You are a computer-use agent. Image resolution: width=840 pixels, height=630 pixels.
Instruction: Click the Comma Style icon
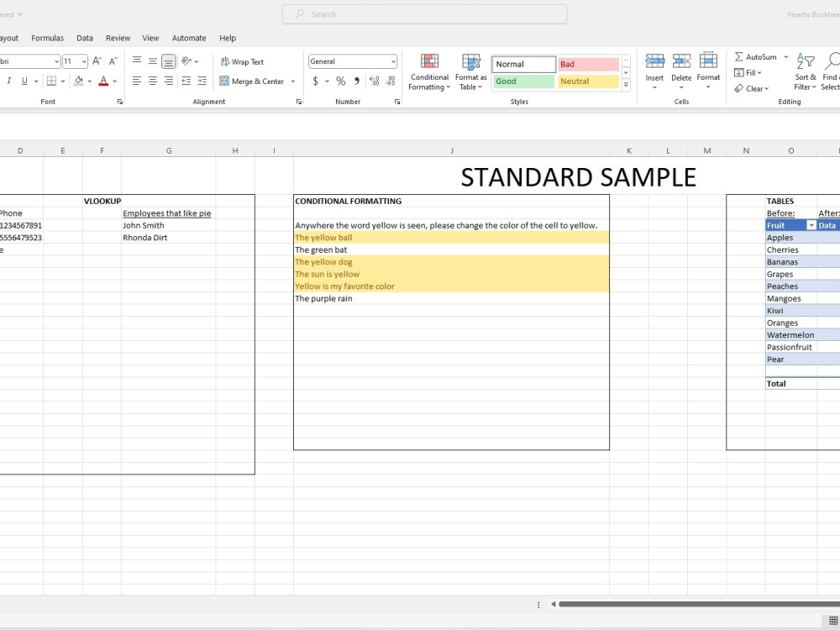[x=356, y=81]
